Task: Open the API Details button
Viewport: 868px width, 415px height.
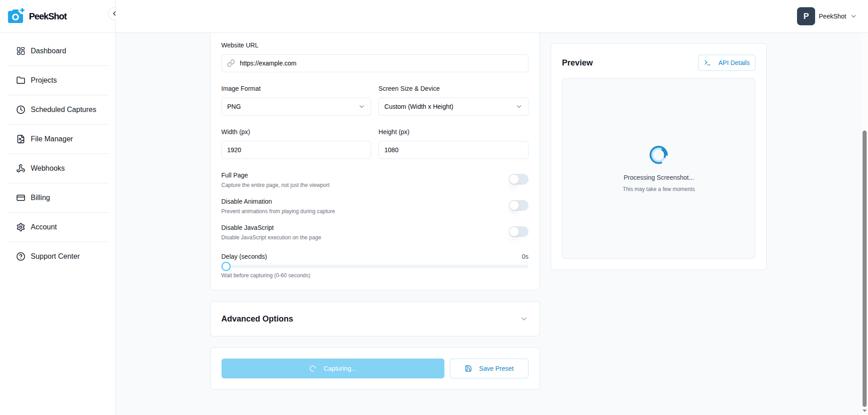Action: point(726,63)
